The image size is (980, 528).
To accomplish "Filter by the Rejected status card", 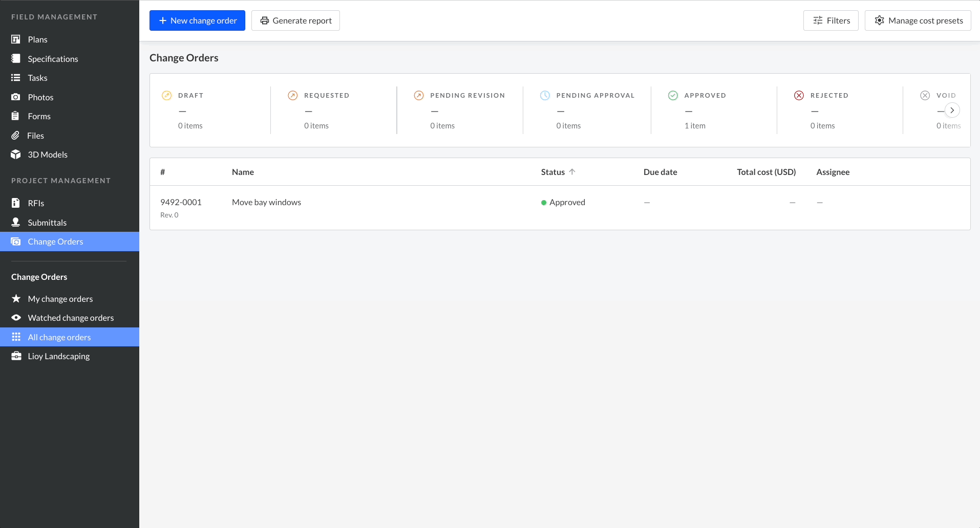I will (x=828, y=110).
